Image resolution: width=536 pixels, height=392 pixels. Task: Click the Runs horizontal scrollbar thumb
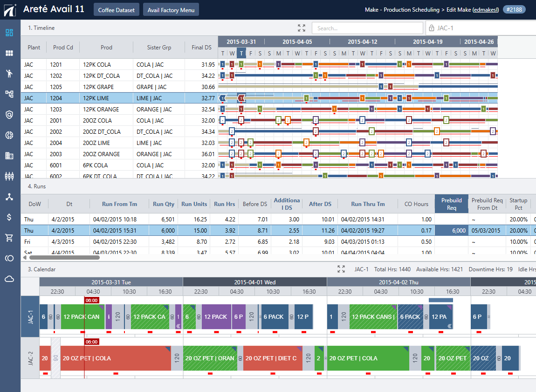click(x=64, y=258)
